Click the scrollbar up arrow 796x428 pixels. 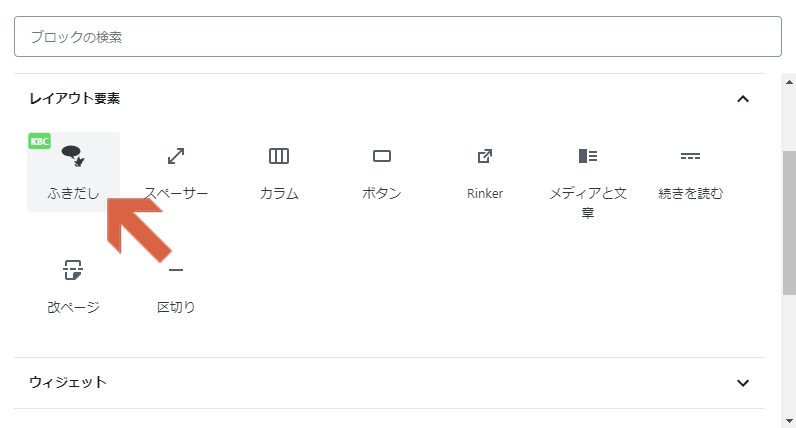tap(789, 81)
